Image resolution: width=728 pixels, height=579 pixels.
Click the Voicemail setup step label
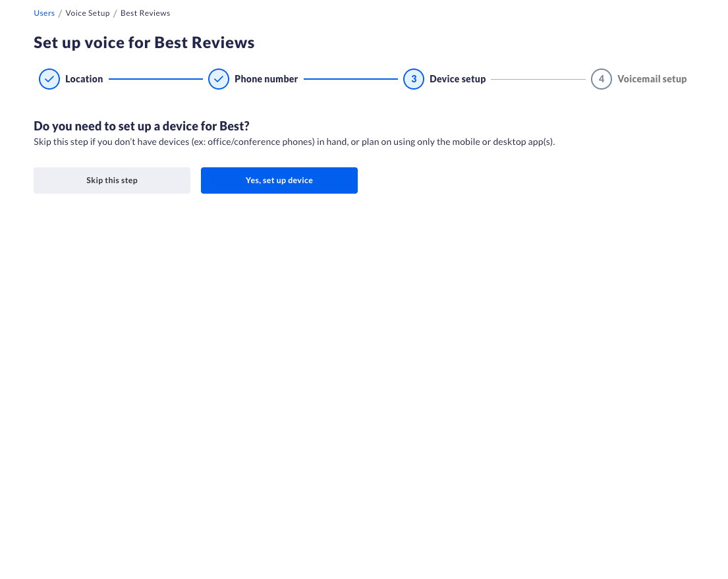pyautogui.click(x=652, y=78)
